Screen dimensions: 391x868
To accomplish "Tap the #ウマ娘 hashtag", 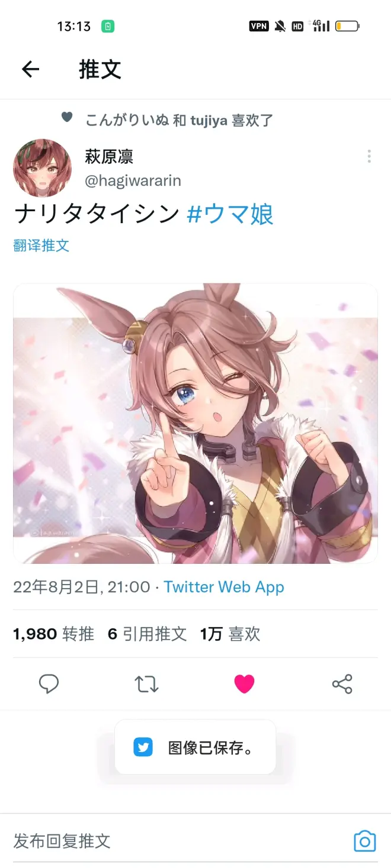I will tap(230, 214).
